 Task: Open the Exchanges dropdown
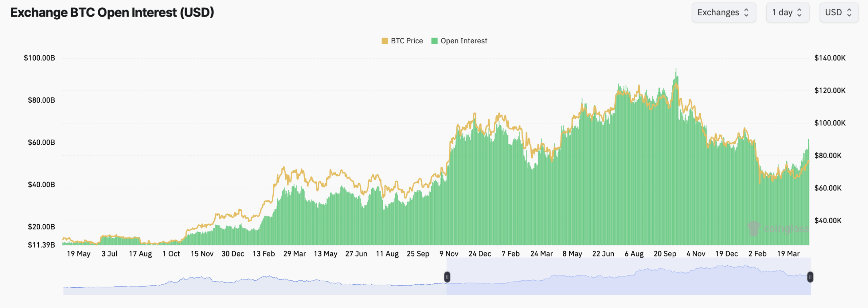click(x=723, y=13)
